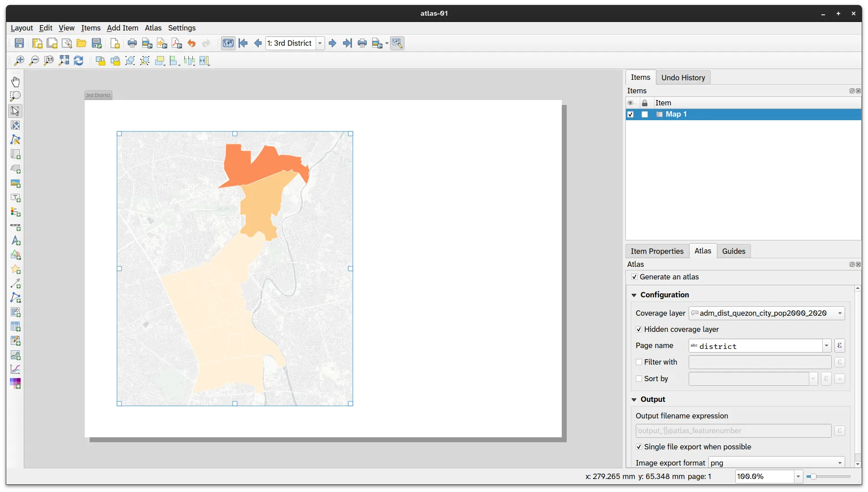The image size is (868, 492).
Task: Choose the Move item content tool
Action: (16, 125)
